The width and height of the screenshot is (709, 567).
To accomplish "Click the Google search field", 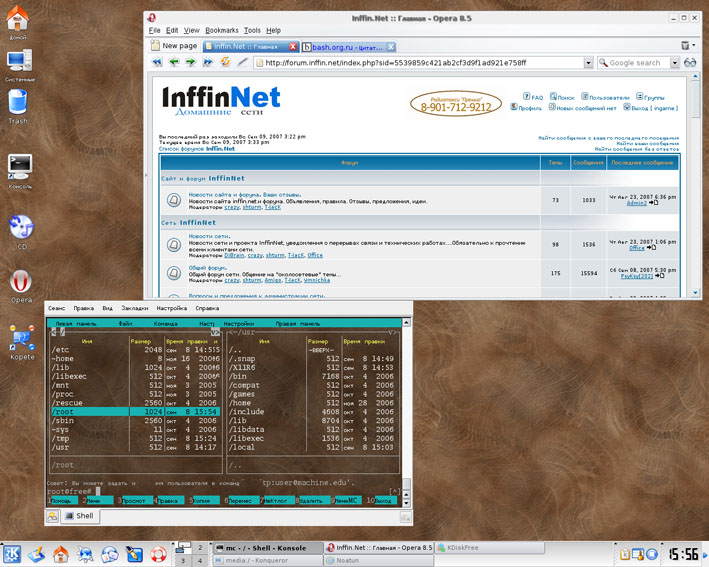I will [634, 63].
